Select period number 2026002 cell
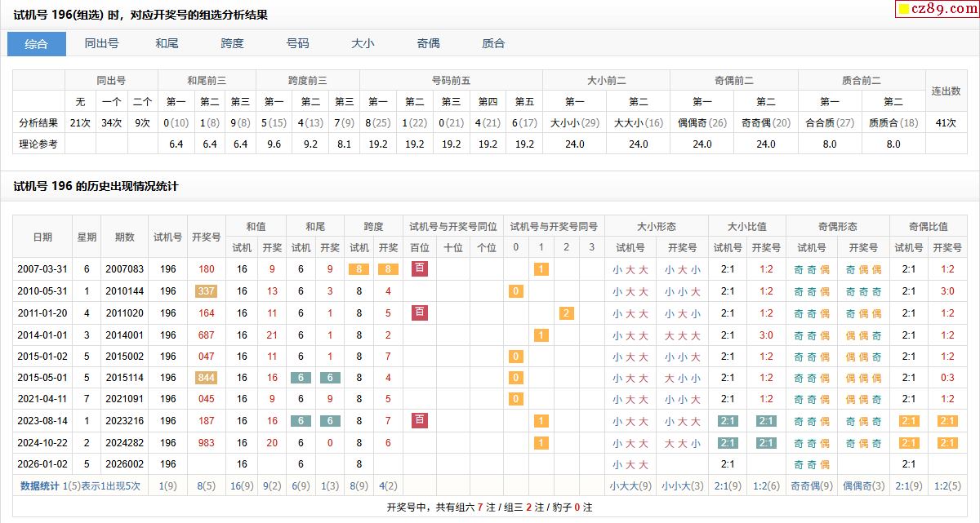 point(124,464)
